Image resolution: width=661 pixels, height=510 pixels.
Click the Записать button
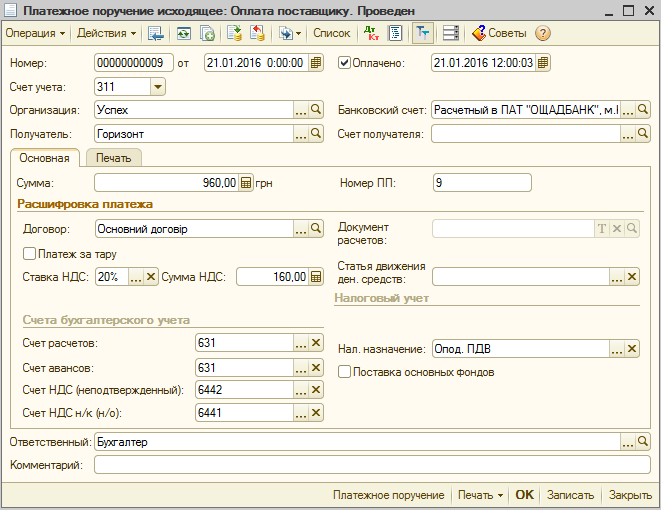pyautogui.click(x=571, y=495)
